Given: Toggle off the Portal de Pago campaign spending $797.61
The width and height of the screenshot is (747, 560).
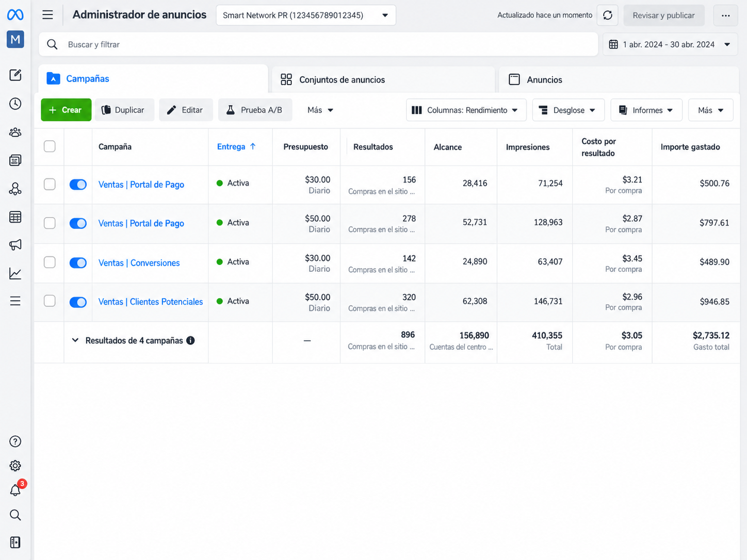Looking at the screenshot, I should [78, 223].
